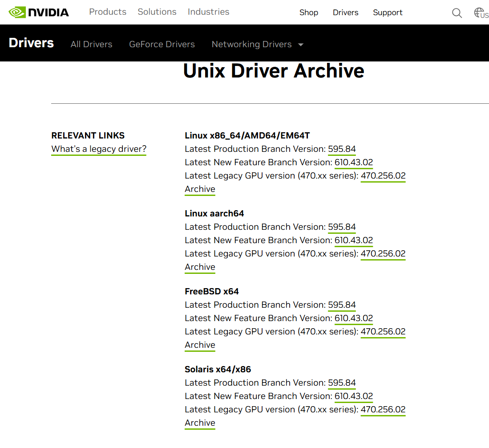This screenshot has width=489, height=448.
Task: Open the Solutions menu
Action: (157, 12)
